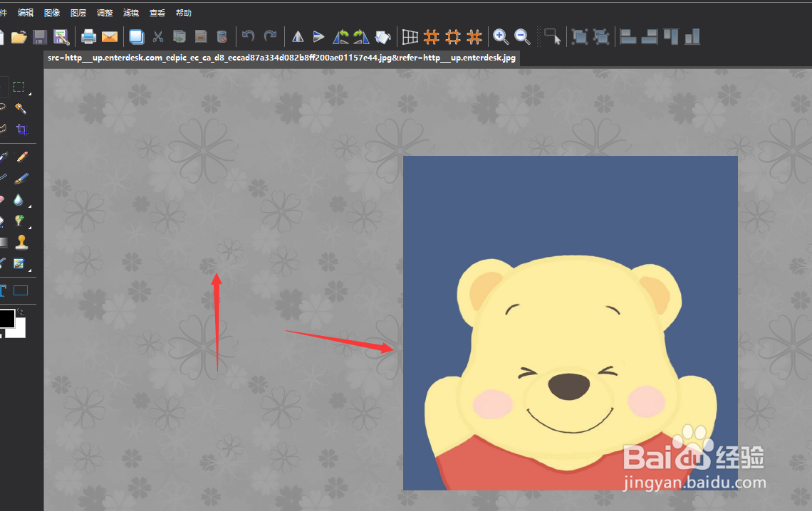Screen dimensions: 812x511
Task: Click the first orange grid icon
Action: (432, 37)
